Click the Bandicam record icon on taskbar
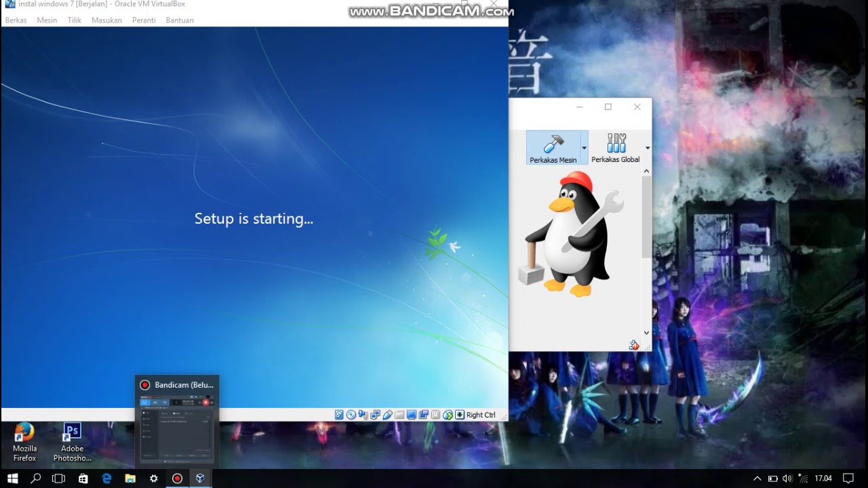Viewport: 868px width, 488px height. (x=177, y=479)
